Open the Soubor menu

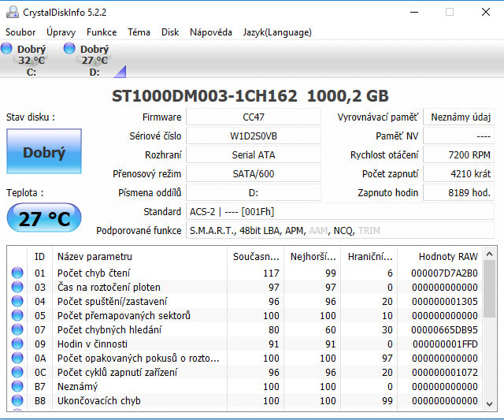point(20,32)
